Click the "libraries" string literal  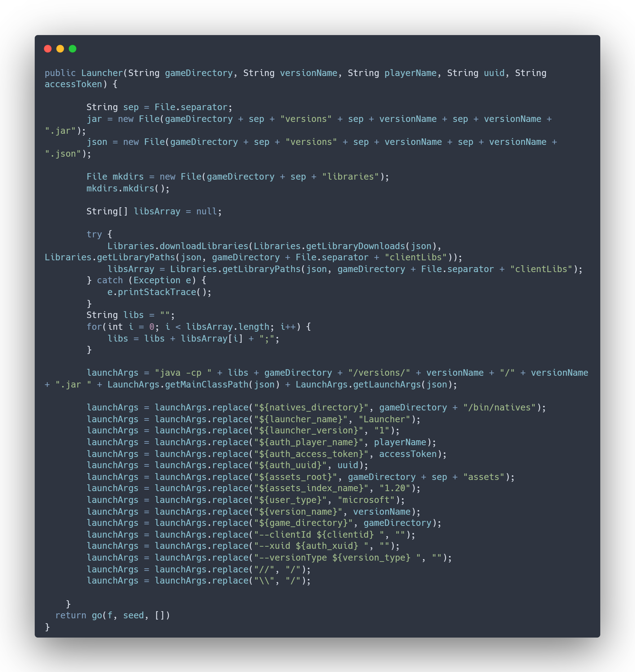(x=350, y=177)
